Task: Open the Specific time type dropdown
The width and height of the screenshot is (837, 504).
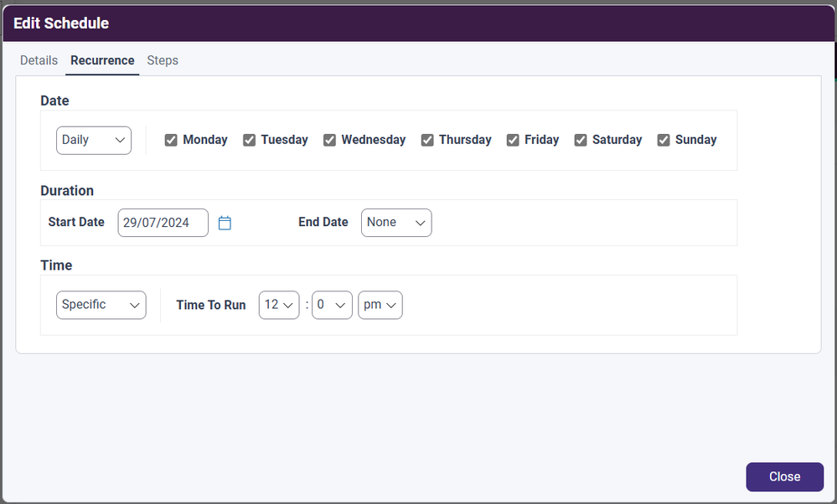Action: 101,305
